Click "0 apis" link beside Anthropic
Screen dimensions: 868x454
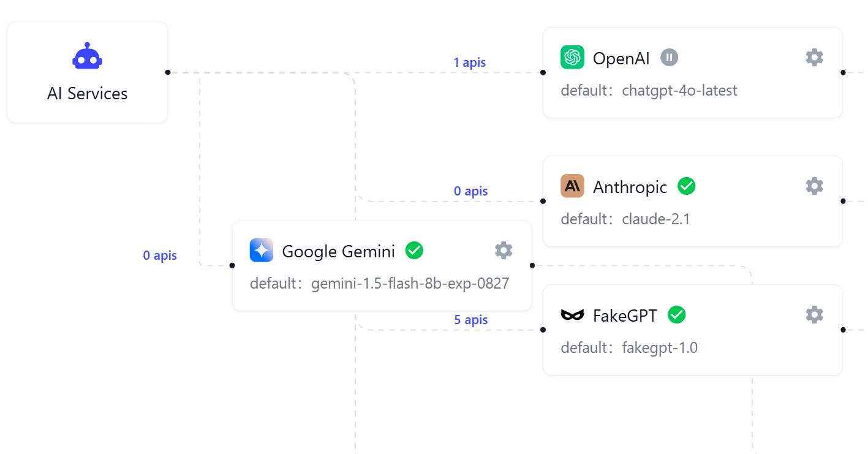click(x=471, y=191)
